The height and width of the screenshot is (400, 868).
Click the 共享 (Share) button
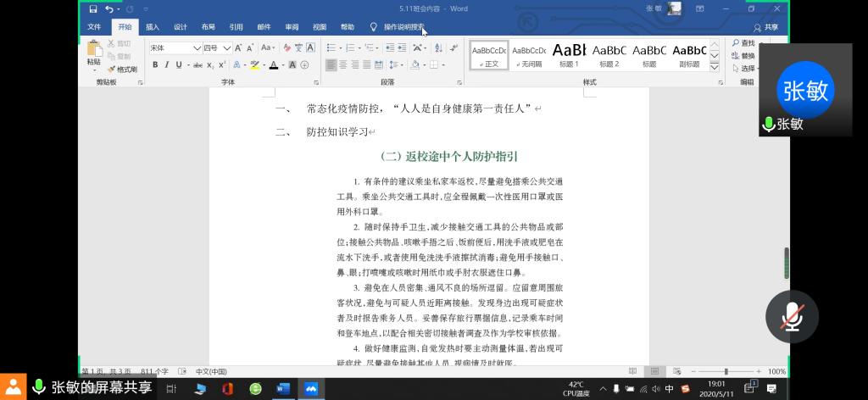(765, 27)
